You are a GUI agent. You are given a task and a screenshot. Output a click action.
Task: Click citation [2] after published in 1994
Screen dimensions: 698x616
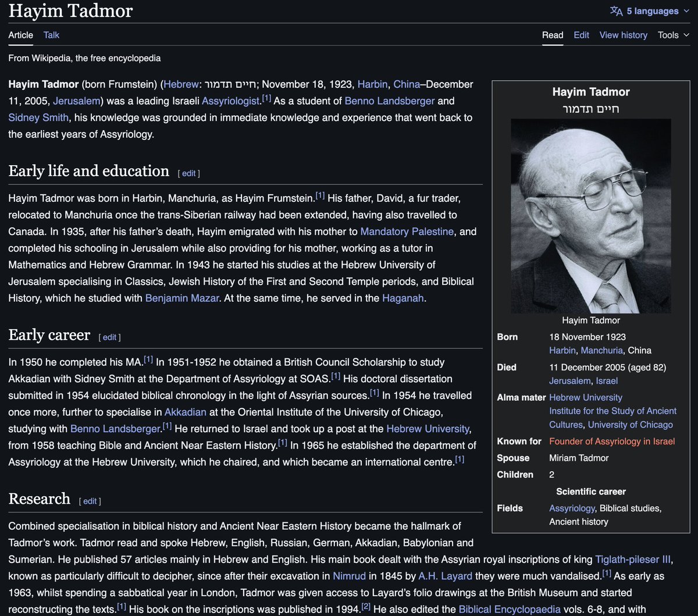(366, 607)
